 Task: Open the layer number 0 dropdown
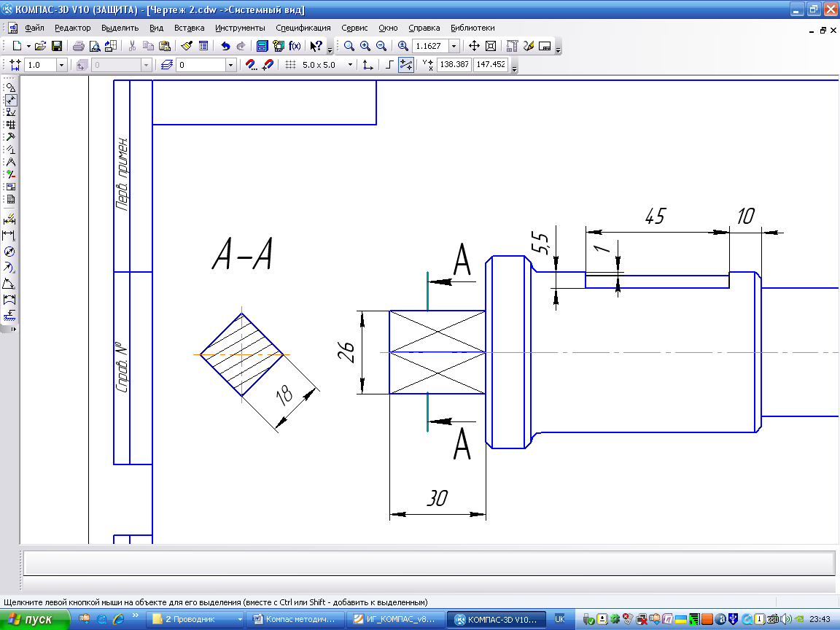[231, 65]
